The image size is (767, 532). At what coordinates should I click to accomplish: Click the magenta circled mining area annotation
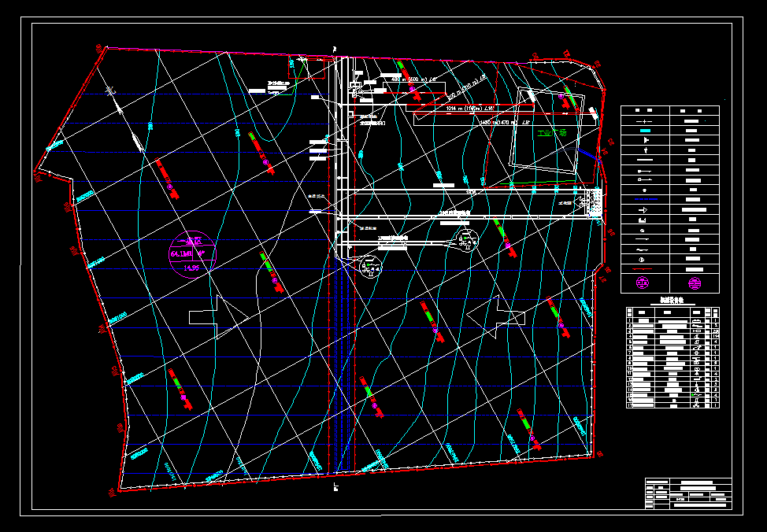click(192, 254)
